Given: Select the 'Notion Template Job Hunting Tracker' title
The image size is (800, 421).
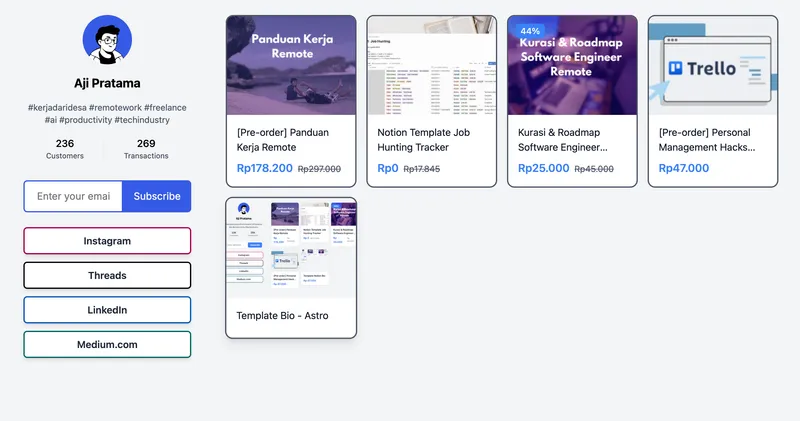Looking at the screenshot, I should pos(426,139).
